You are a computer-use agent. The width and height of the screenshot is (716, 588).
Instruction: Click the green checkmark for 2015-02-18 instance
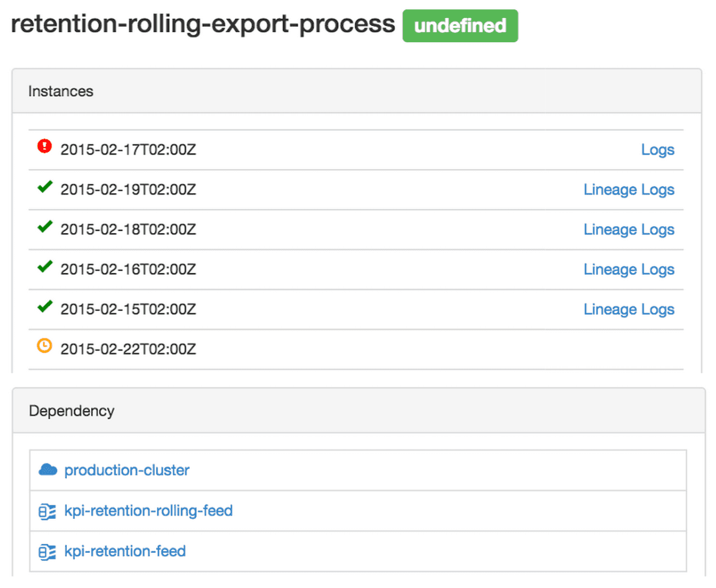[45, 227]
